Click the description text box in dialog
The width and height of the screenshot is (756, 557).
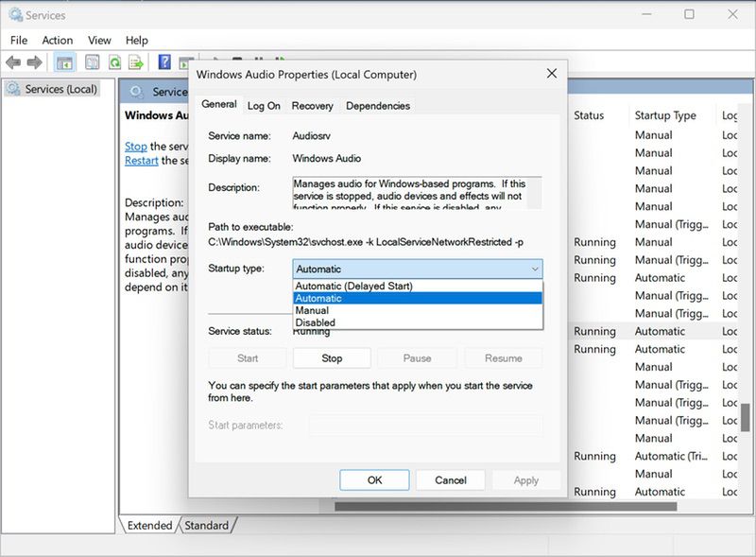[x=417, y=193]
